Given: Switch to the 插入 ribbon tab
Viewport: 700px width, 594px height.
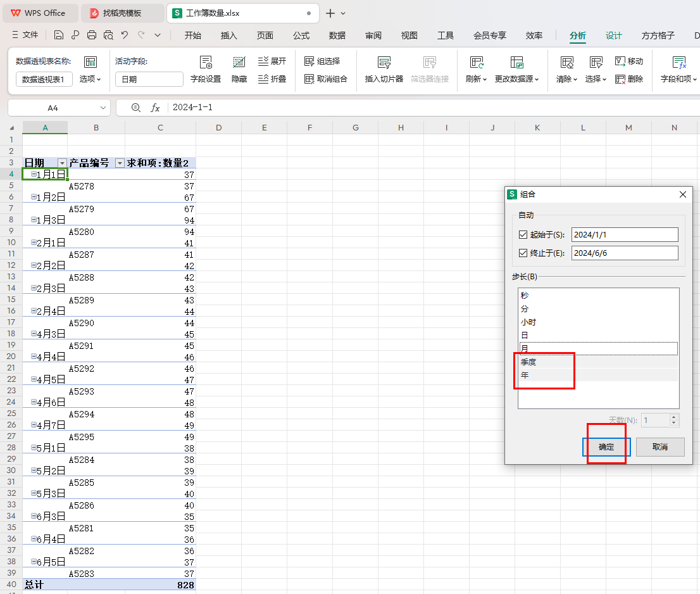Looking at the screenshot, I should [228, 35].
